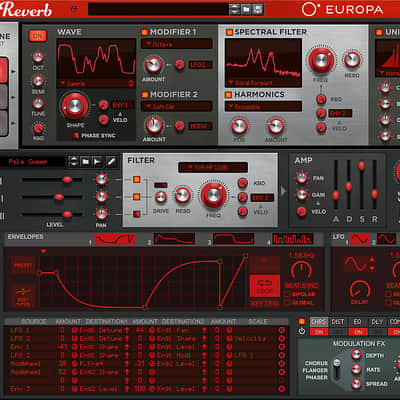
Task: Select envelope 2 tab
Action: pyautogui.click(x=174, y=239)
